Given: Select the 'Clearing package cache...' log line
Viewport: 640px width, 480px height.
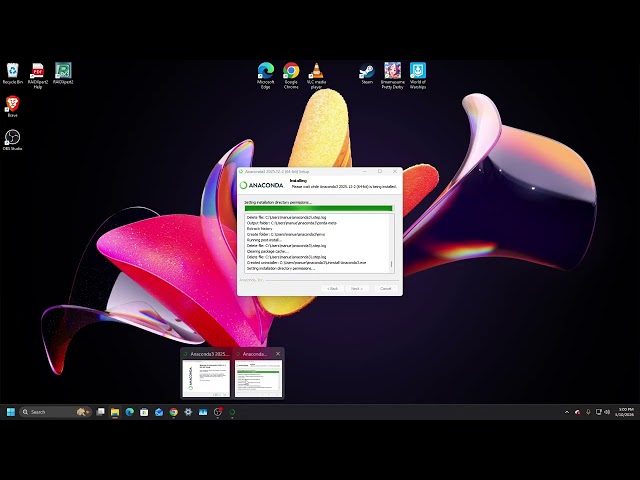Looking at the screenshot, I should pos(268,251).
